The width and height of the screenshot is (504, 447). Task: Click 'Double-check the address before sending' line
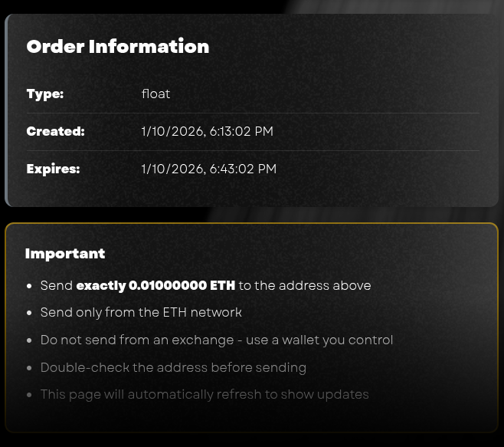173,367
